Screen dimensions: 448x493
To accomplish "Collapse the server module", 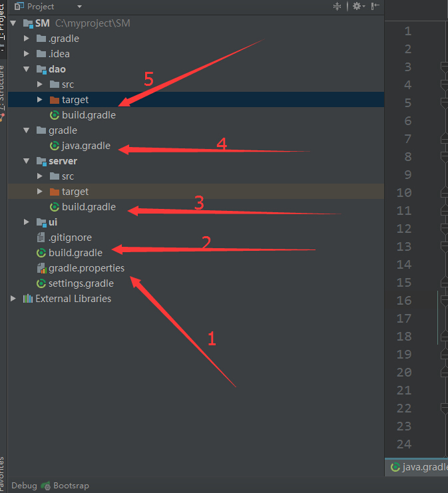I will 27,161.
